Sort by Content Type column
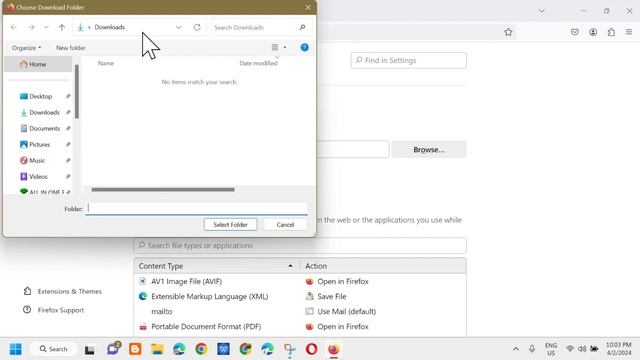This screenshot has height=360, width=640. (x=216, y=266)
